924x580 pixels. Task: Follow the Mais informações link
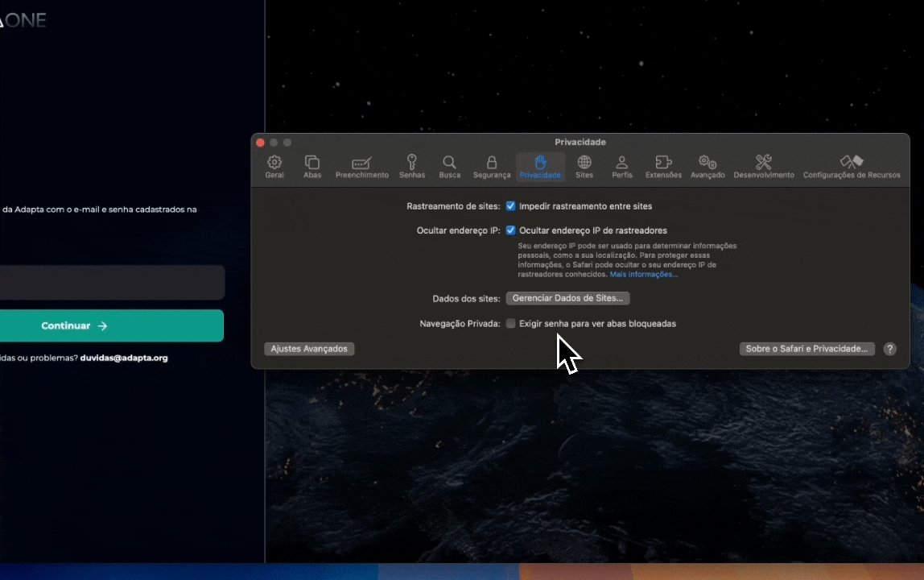tap(643, 275)
